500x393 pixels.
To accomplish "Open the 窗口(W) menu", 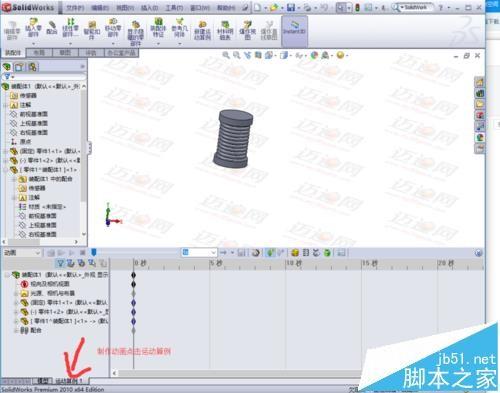I will pos(199,7).
